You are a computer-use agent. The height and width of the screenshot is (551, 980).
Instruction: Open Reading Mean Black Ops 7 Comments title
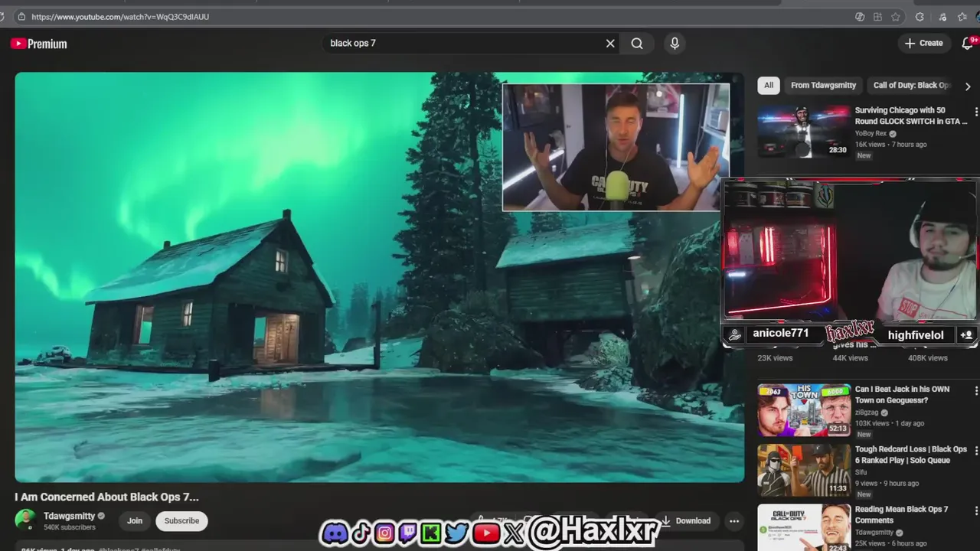click(901, 515)
